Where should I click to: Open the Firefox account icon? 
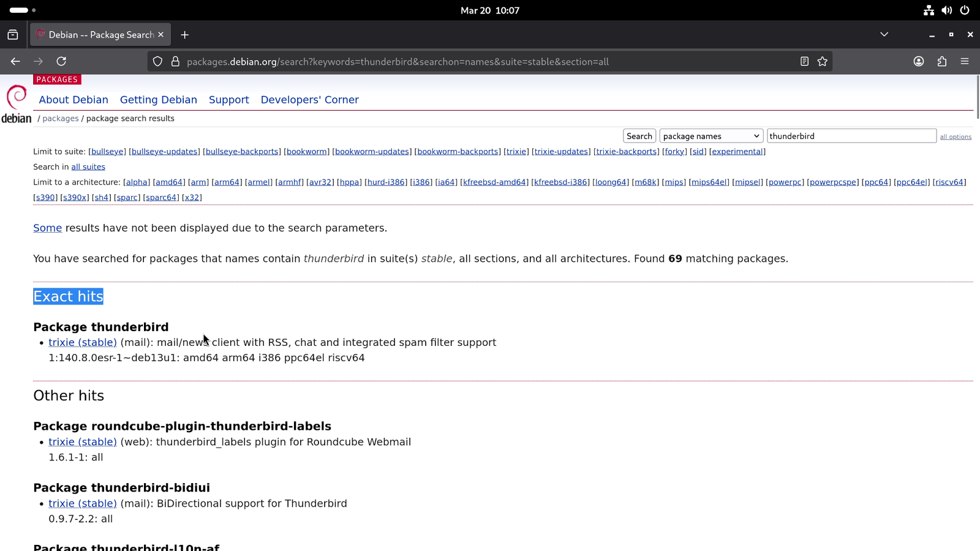(x=919, y=61)
